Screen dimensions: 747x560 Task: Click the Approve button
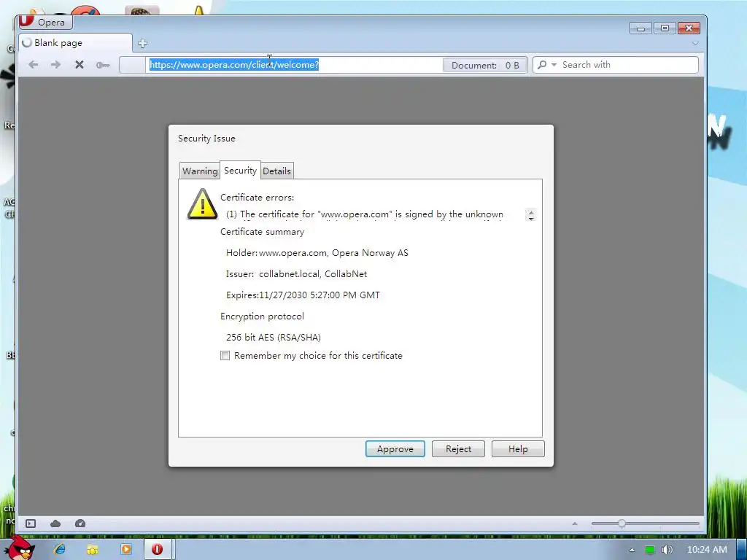pos(395,449)
